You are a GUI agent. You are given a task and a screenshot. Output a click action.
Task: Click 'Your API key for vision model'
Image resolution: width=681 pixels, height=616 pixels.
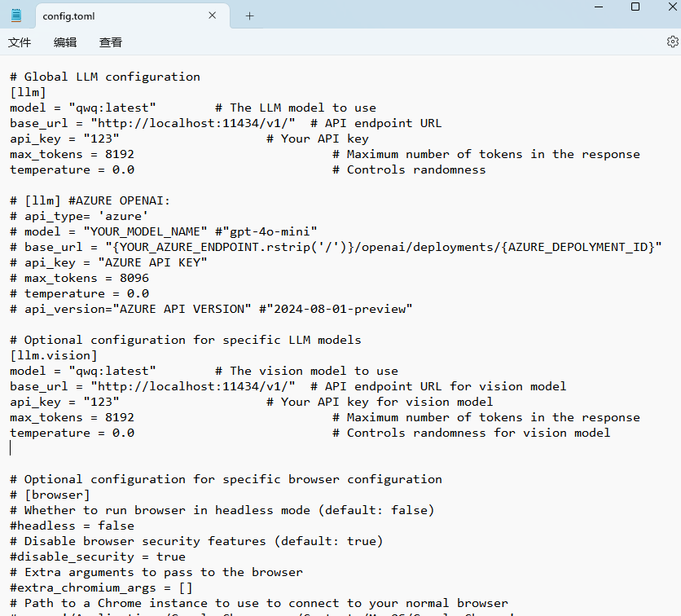coord(387,402)
